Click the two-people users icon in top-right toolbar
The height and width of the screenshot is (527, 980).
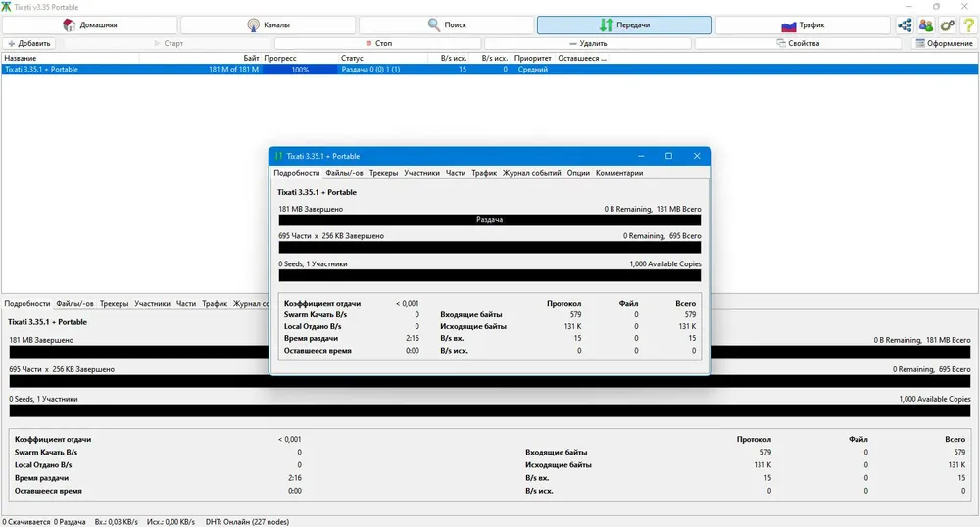pyautogui.click(x=925, y=25)
